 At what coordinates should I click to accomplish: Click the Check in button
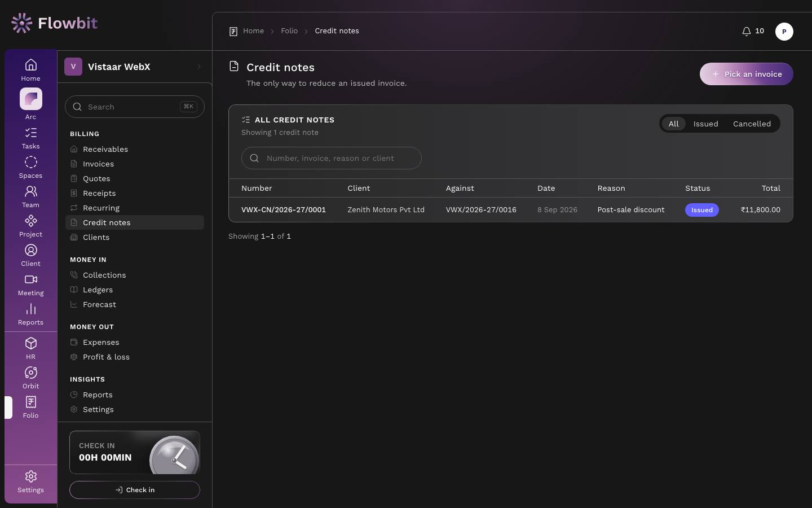(x=135, y=490)
